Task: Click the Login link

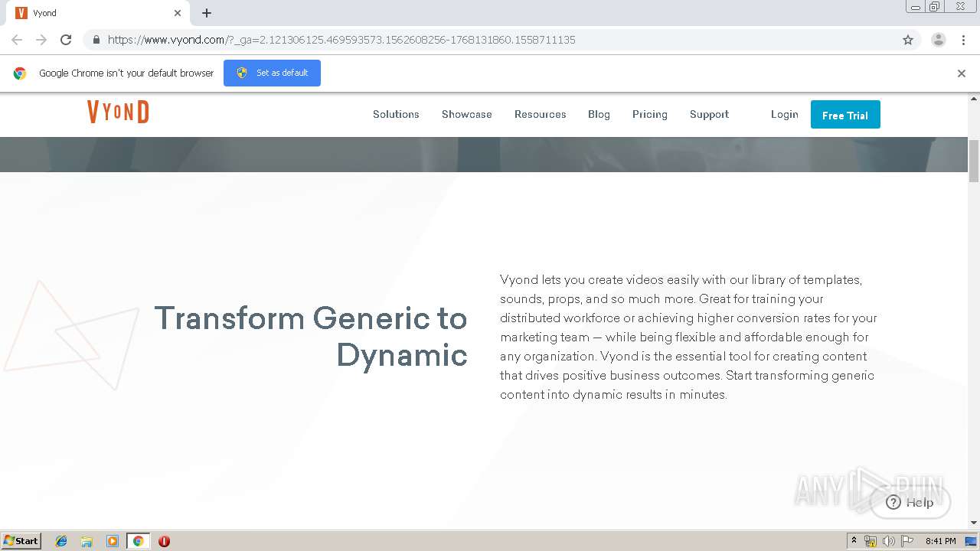Action: pos(784,114)
